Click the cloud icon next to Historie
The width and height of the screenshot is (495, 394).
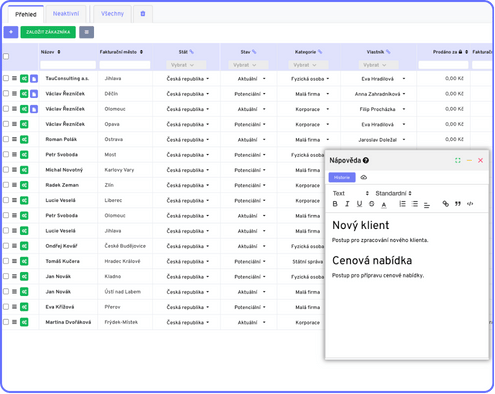(364, 177)
